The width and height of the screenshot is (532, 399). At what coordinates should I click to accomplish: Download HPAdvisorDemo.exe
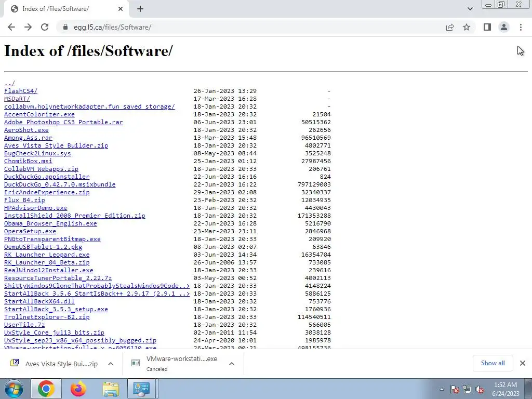coord(36,208)
